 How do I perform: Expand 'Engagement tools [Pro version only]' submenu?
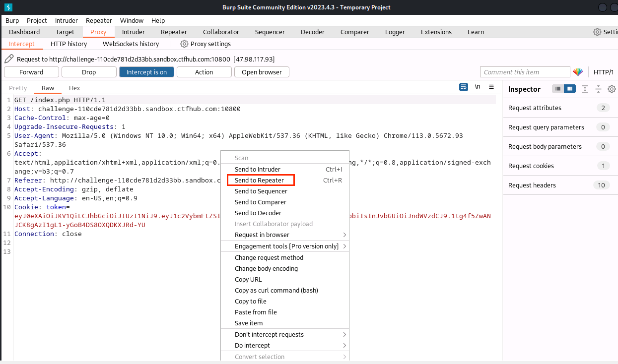pos(285,246)
